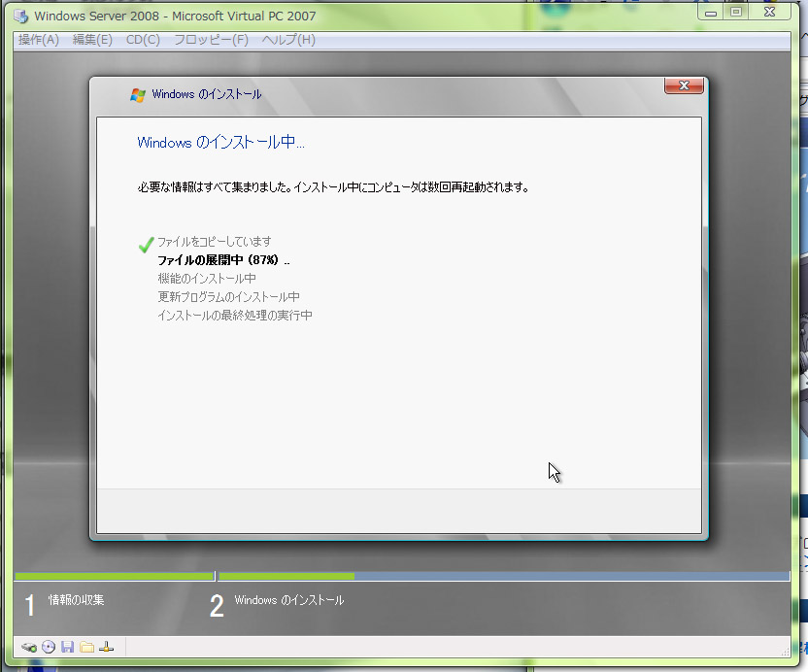
Task: Click the hard disk activity status icon
Action: point(29,648)
